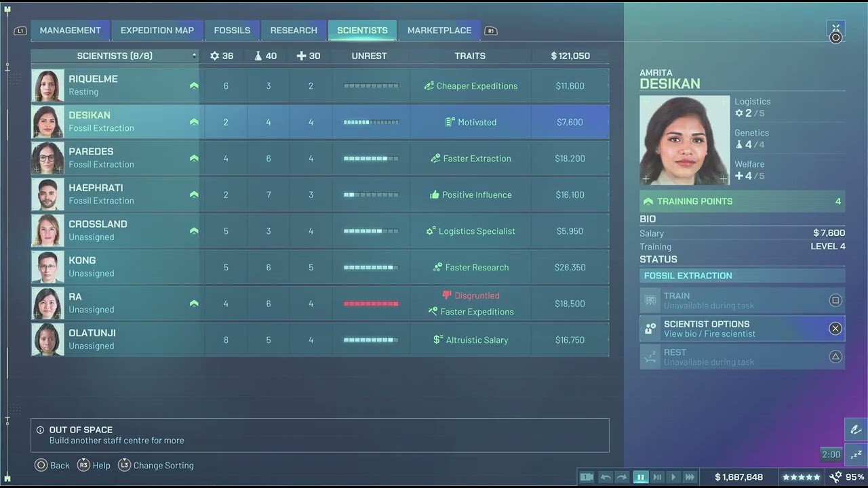Click the Positive Influence thumbs-up icon
The width and height of the screenshot is (868, 488).
(x=435, y=195)
